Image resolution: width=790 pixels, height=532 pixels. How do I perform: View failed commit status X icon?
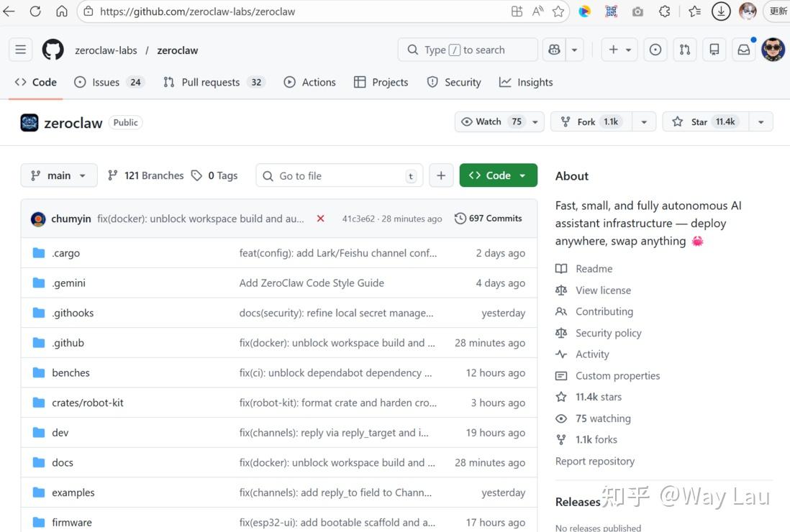(321, 219)
